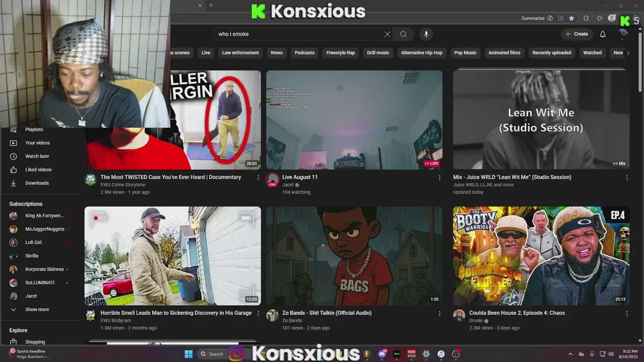644x362 pixels.
Task: Select the Recently uploaded filter chip
Action: click(552, 53)
